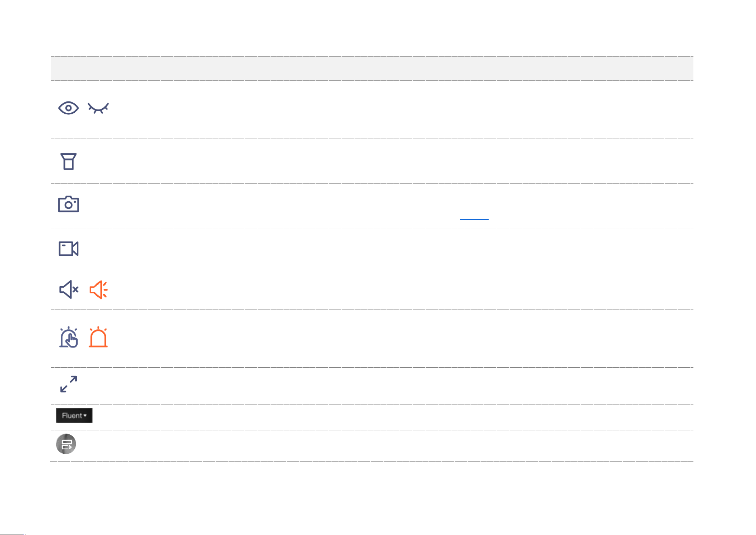756x535 pixels.
Task: Expand the caret arrow beside Fluent
Action: [x=85, y=415]
